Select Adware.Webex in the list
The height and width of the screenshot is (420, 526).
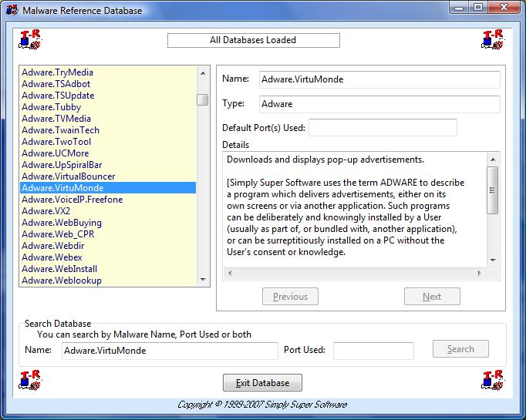[108, 257]
